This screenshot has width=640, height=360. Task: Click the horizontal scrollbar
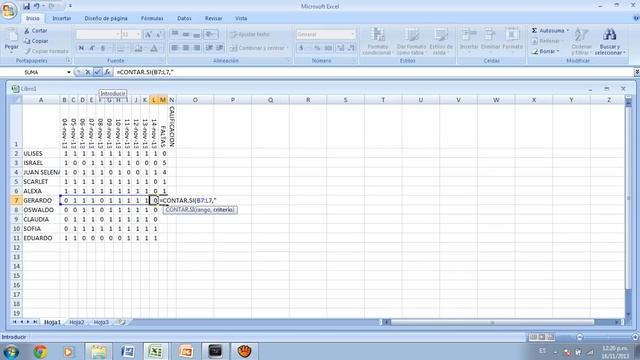pos(501,322)
